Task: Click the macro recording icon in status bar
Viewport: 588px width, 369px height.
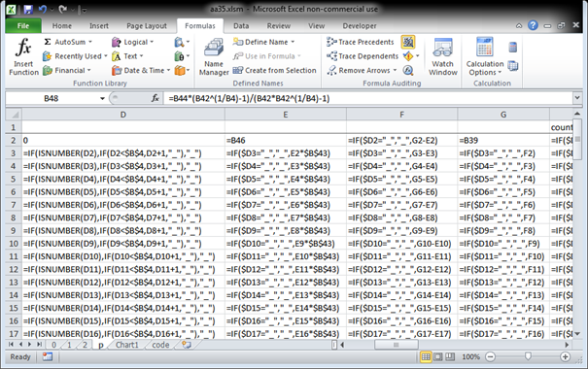Action: 48,356
